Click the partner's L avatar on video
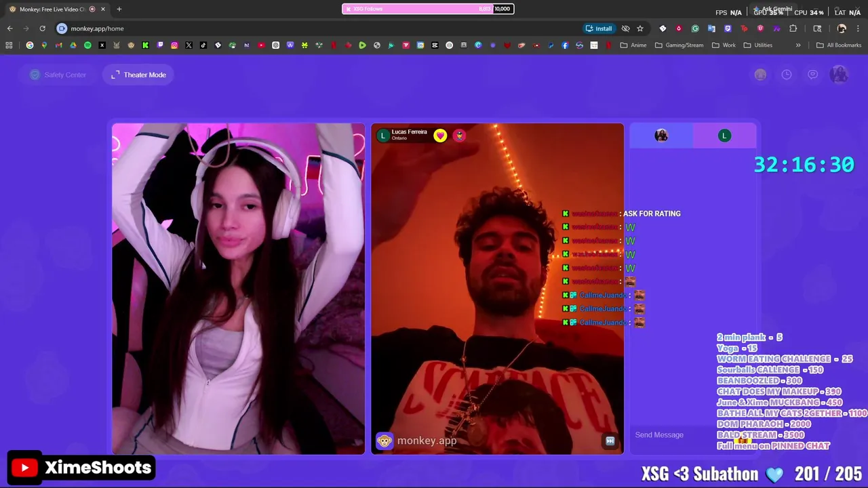 coord(383,136)
